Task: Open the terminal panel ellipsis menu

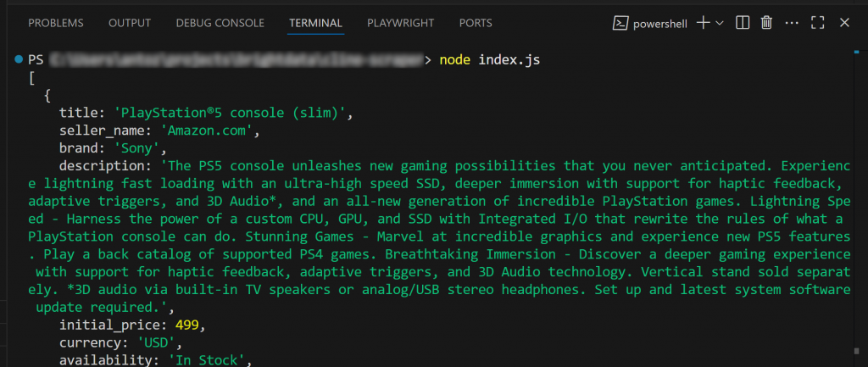Action: click(792, 23)
